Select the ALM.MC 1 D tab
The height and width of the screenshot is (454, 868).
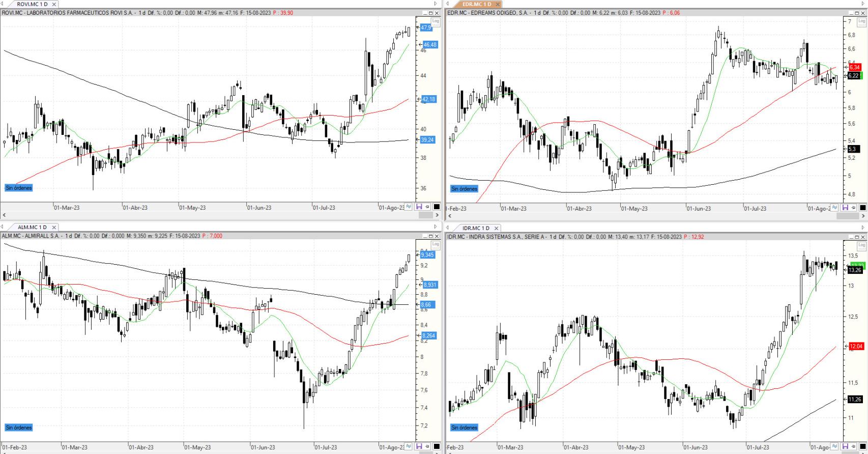32,227
